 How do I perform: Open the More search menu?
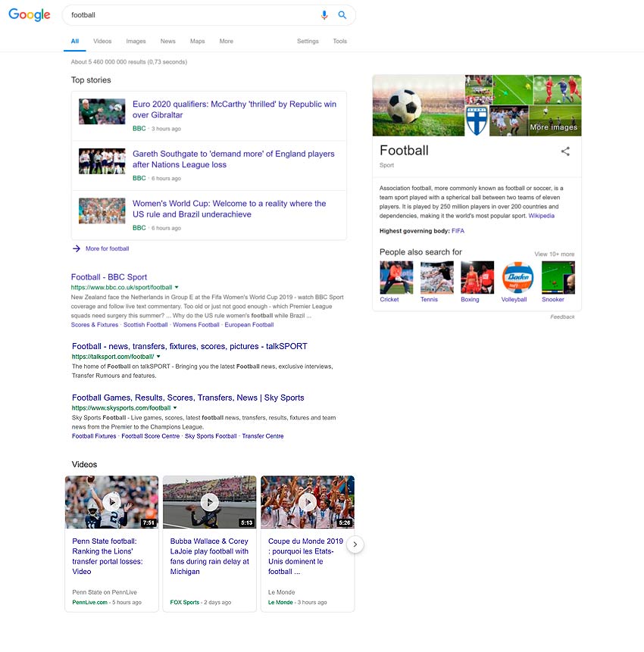[x=227, y=41]
